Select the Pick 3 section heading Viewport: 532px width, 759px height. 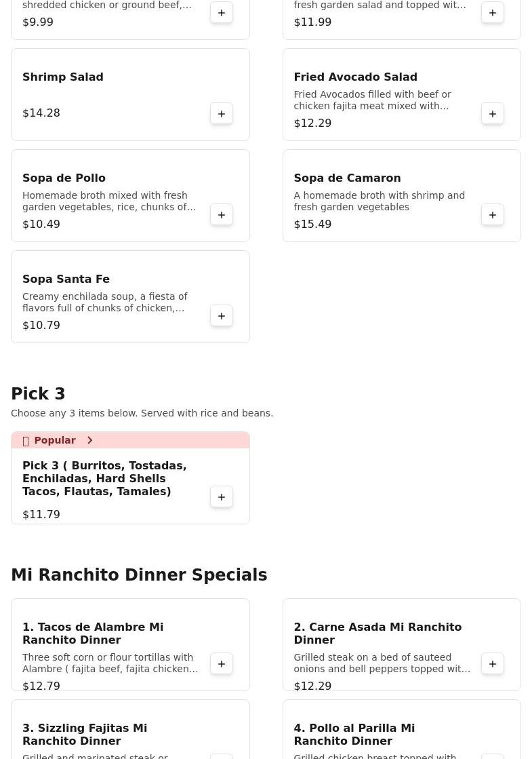[38, 393]
